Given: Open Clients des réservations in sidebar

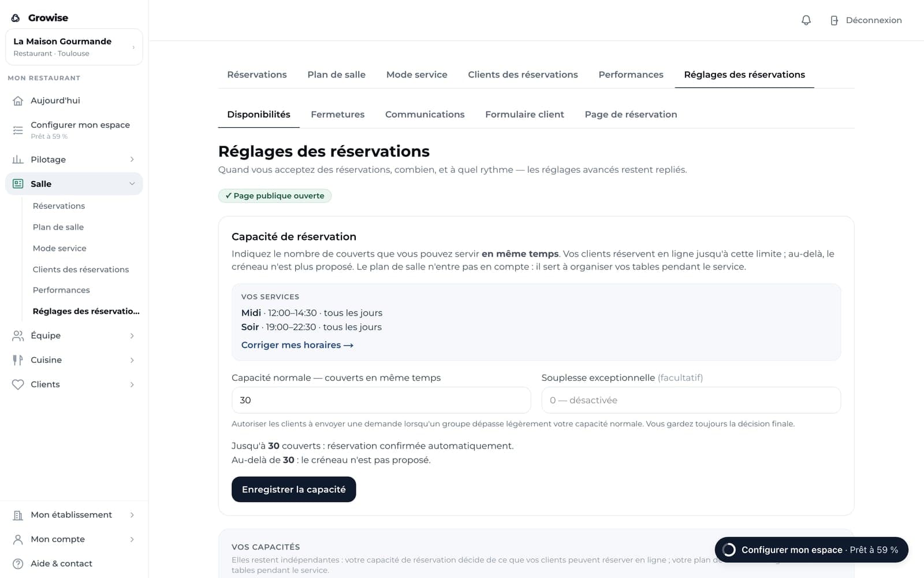Looking at the screenshot, I should (81, 269).
